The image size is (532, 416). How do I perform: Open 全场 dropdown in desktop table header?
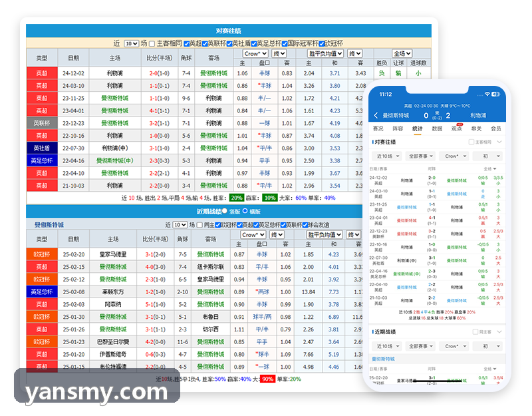click(x=402, y=54)
